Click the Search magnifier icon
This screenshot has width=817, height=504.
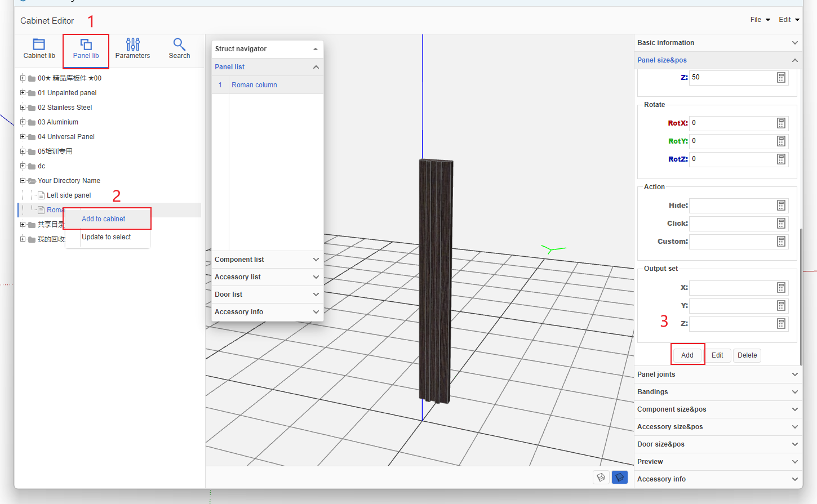point(179,44)
